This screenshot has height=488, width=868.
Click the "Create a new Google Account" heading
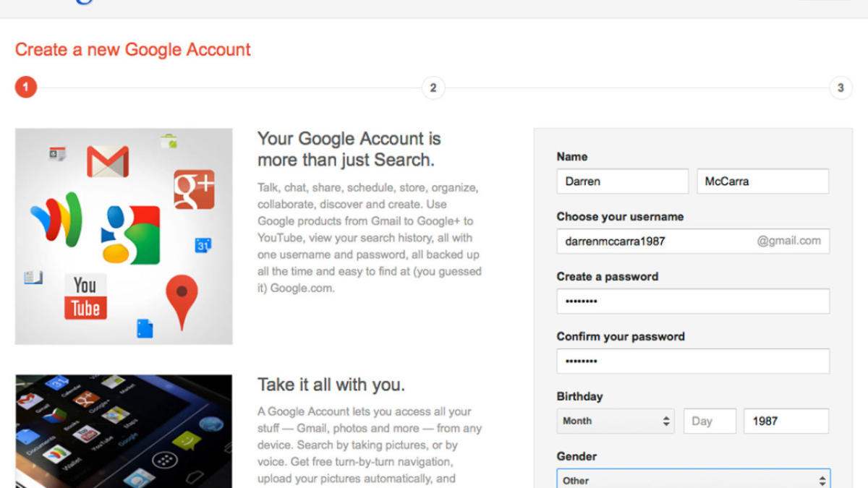[x=133, y=50]
